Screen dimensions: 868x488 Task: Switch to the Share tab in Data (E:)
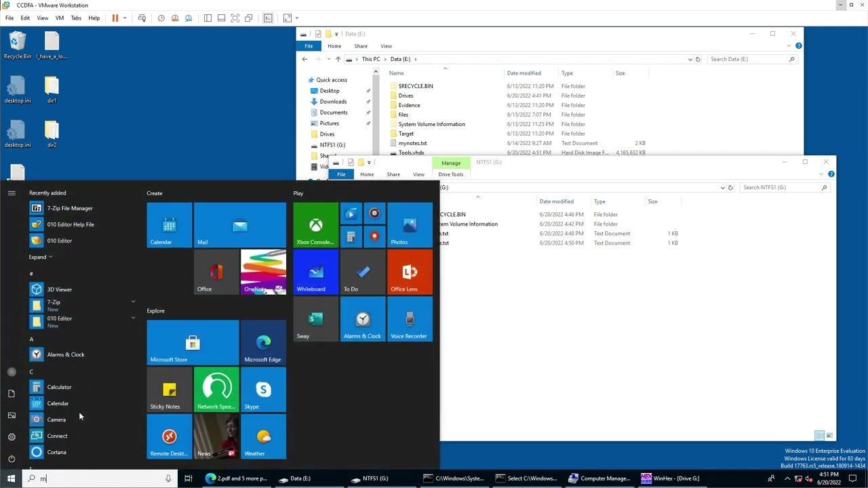(x=361, y=46)
